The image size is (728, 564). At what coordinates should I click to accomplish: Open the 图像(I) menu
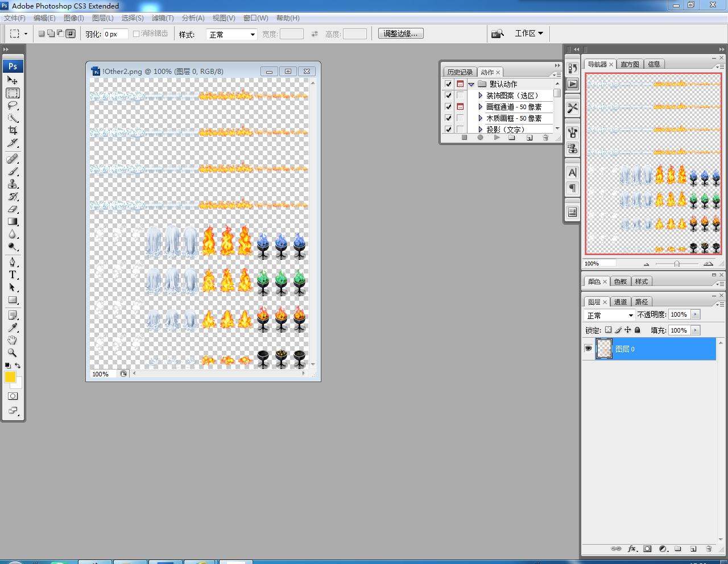click(73, 18)
